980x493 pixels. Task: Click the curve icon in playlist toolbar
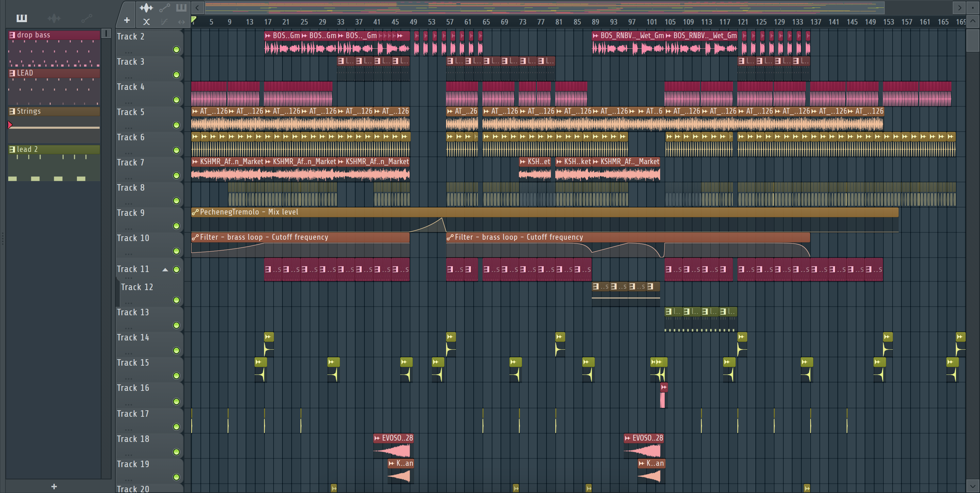coord(164,22)
